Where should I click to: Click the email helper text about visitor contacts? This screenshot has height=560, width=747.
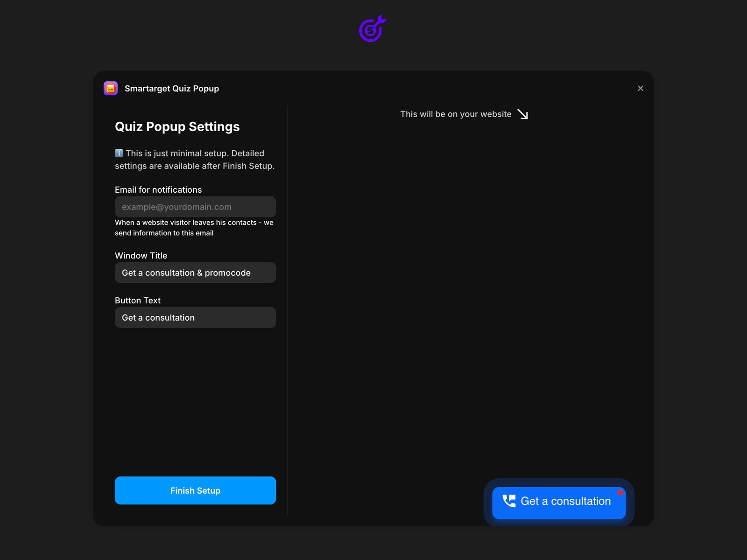pyautogui.click(x=194, y=228)
